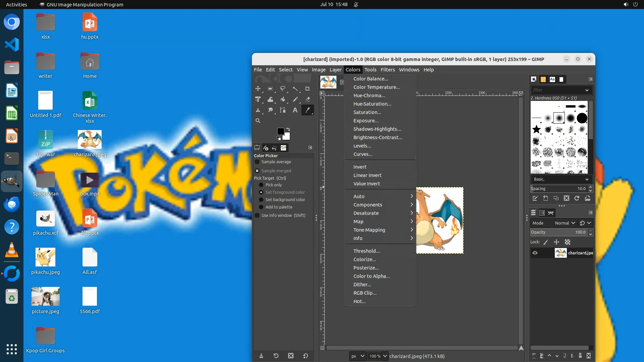
Task: Select Pick only radio option
Action: (x=261, y=185)
